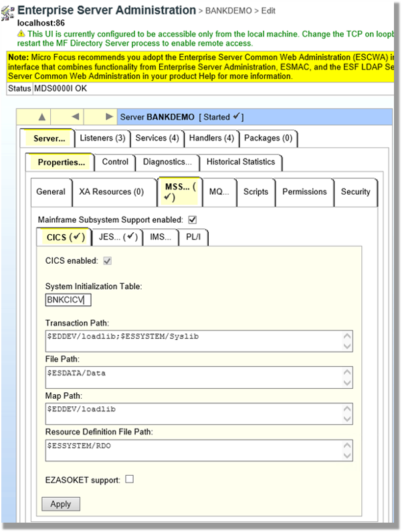Image resolution: width=402 pixels, height=532 pixels.
Task: Click up arrow in Resource Definition Path scrollbar
Action: coord(347,445)
